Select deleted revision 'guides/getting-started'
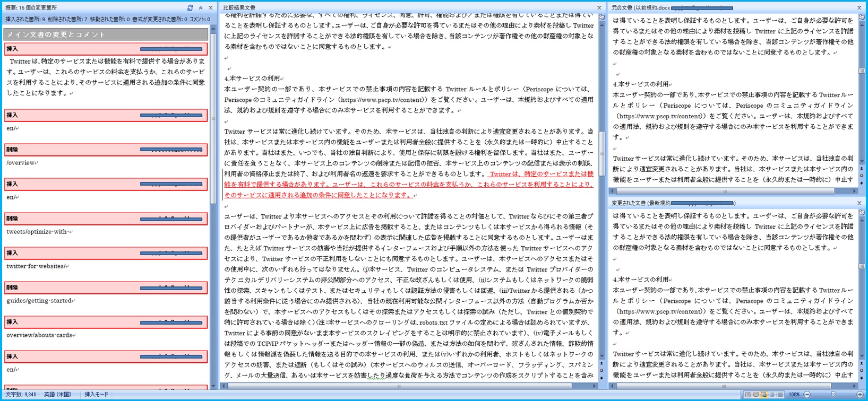This screenshot has width=868, height=401. click(40, 301)
